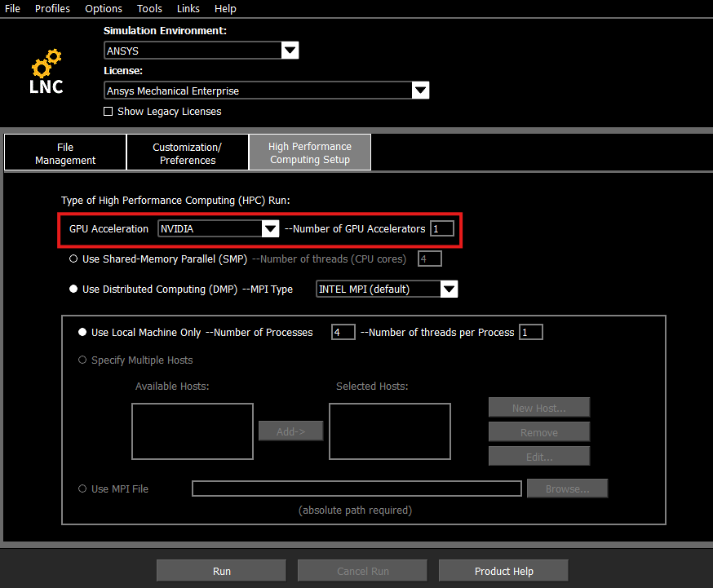The height and width of the screenshot is (588, 713).
Task: Click 'Type of High Performance Computing (HPC) Run:' text
Action: tap(175, 201)
